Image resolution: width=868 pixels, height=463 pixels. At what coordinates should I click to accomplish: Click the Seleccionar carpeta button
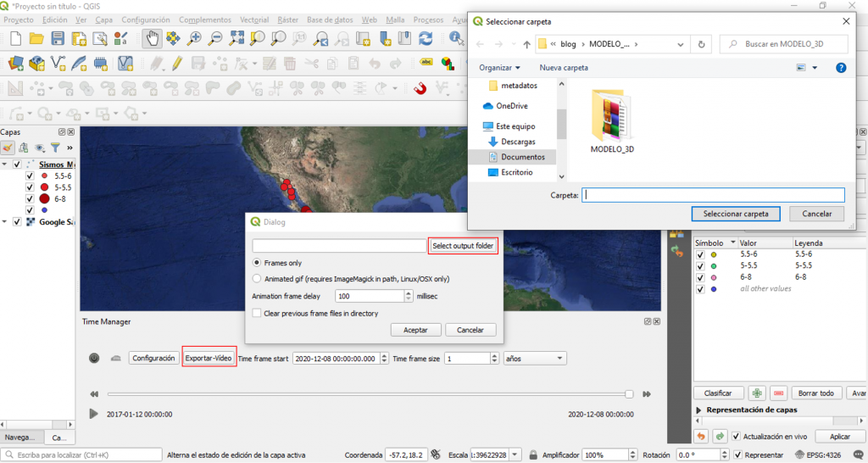736,214
